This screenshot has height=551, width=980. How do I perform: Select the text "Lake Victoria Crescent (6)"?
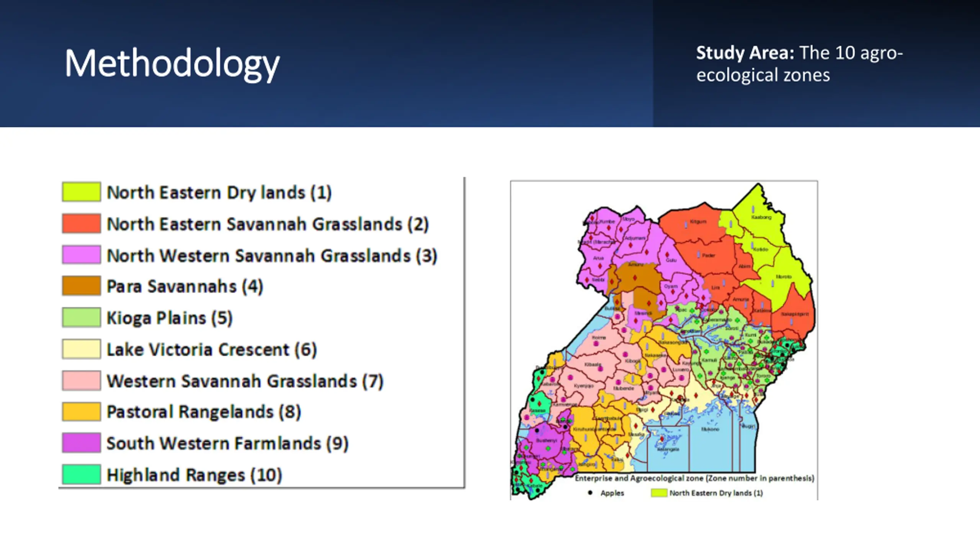212,350
